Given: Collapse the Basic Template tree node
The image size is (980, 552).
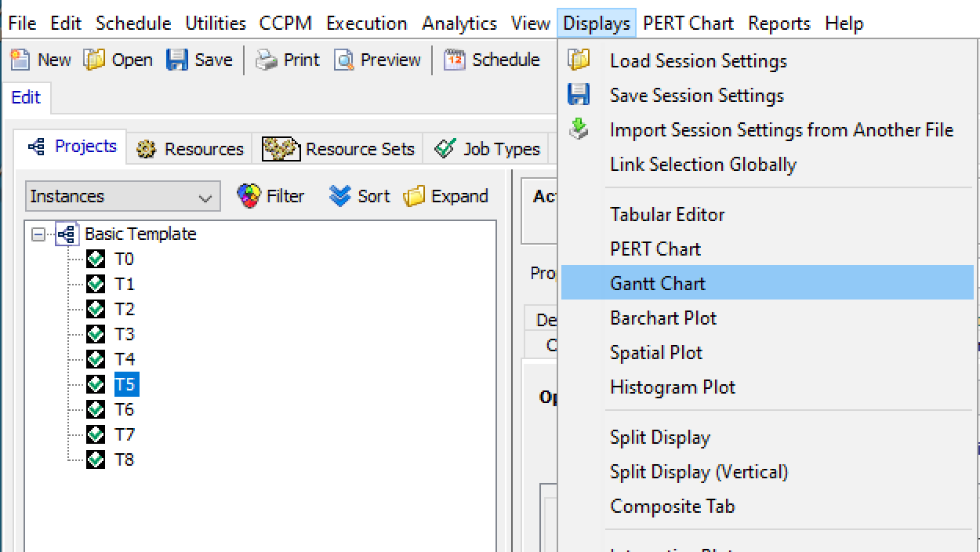Looking at the screenshot, I should pyautogui.click(x=38, y=234).
